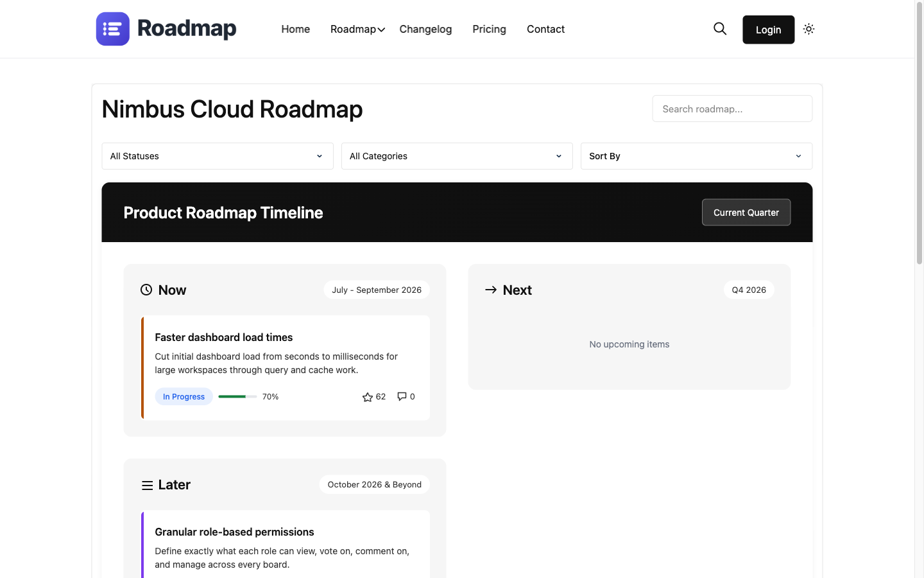924x578 pixels.
Task: Click the Product Roadmap Timeline heading
Action: (223, 213)
